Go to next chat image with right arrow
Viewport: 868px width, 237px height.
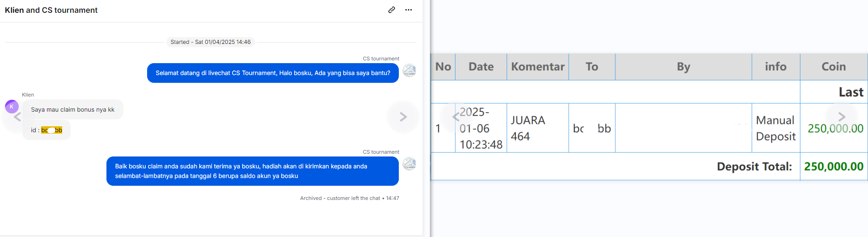pos(403,117)
